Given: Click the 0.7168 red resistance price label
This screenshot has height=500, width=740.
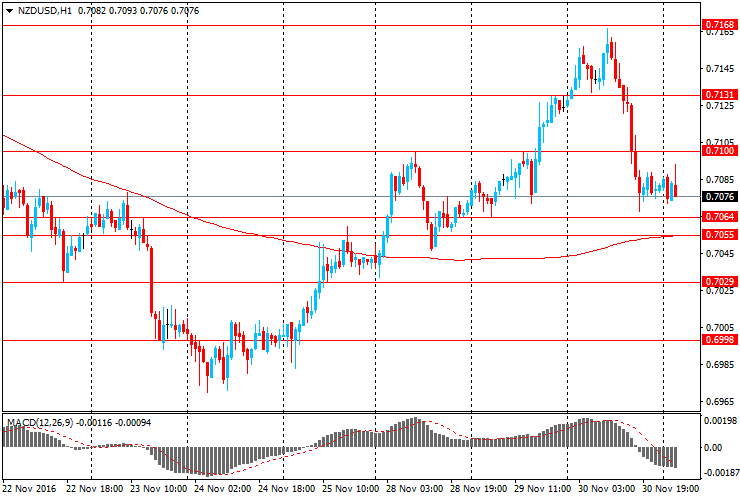Looking at the screenshot, I should click(720, 23).
